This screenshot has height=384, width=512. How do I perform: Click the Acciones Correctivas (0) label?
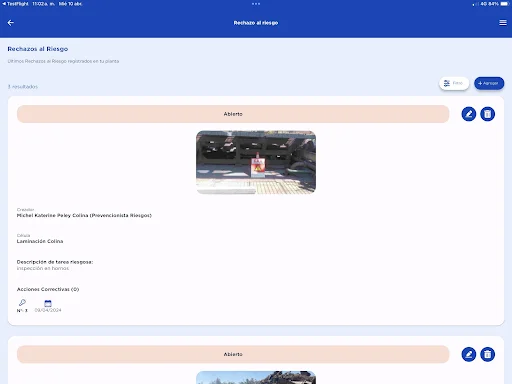pos(48,289)
